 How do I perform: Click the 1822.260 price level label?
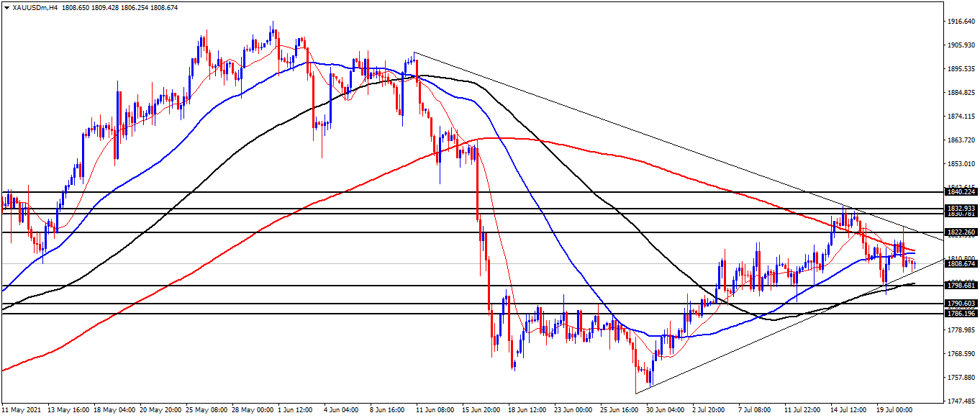click(x=961, y=232)
